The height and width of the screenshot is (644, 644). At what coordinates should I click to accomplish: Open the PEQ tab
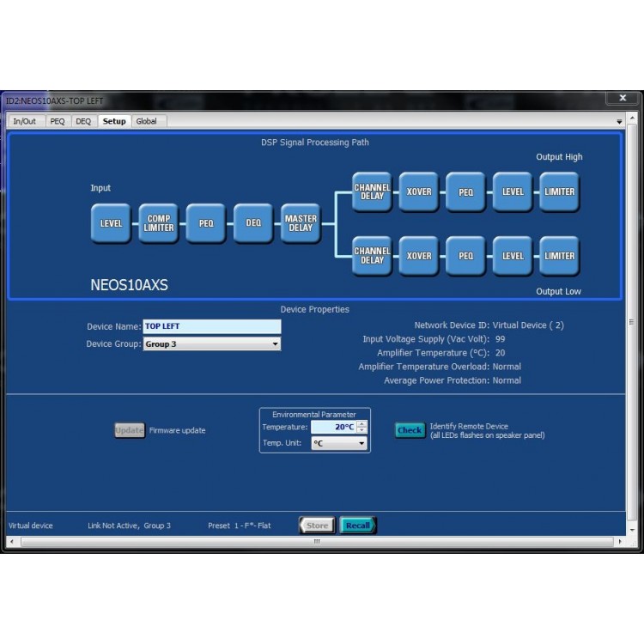click(58, 121)
